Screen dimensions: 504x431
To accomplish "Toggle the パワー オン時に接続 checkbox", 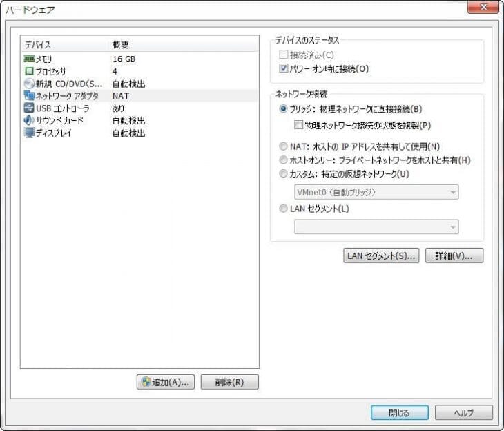I will coord(284,68).
